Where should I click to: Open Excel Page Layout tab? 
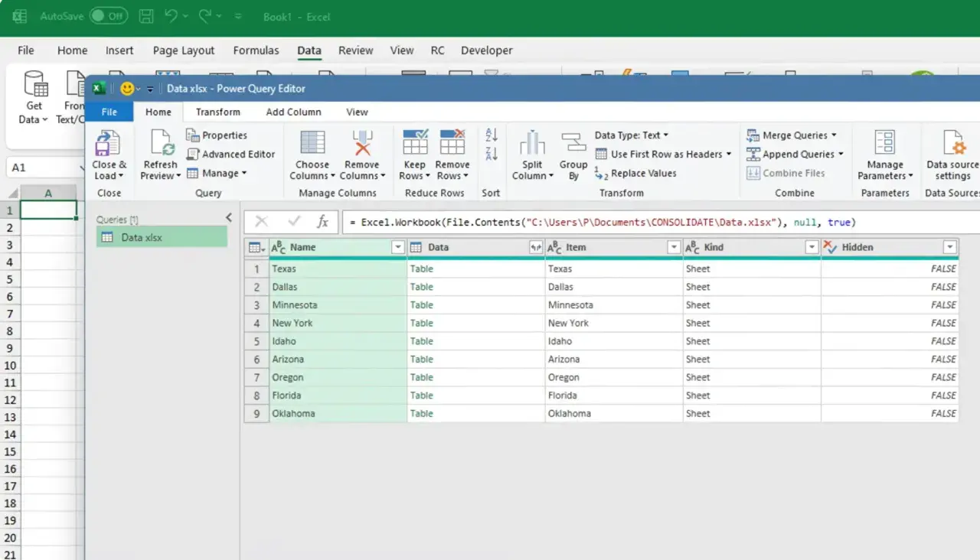click(x=184, y=50)
